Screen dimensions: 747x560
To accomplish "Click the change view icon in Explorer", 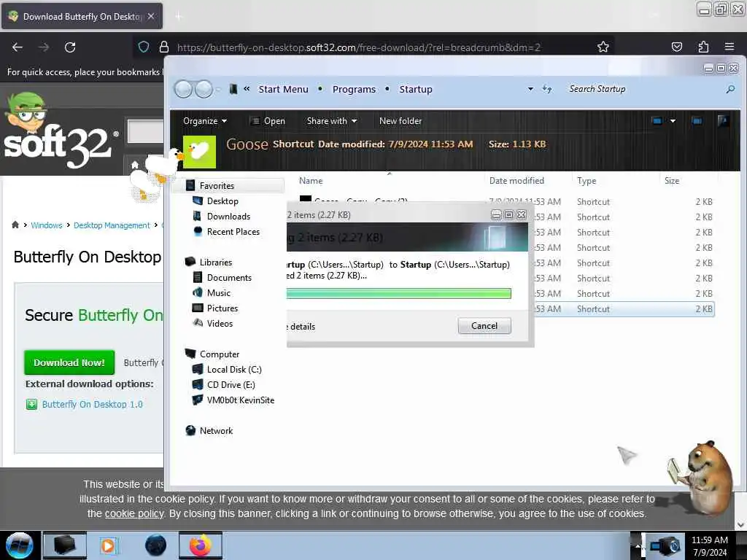I will pyautogui.click(x=657, y=121).
